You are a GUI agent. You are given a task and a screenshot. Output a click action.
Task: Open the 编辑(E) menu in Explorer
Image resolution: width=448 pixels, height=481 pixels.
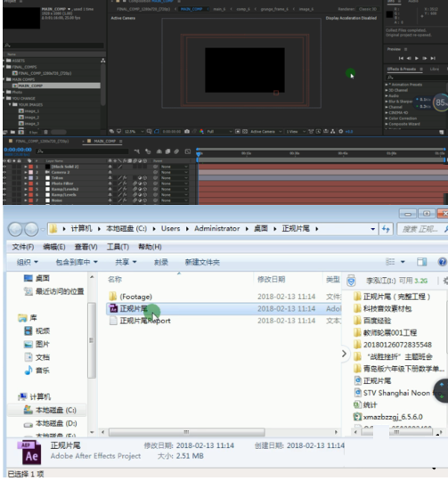(54, 247)
